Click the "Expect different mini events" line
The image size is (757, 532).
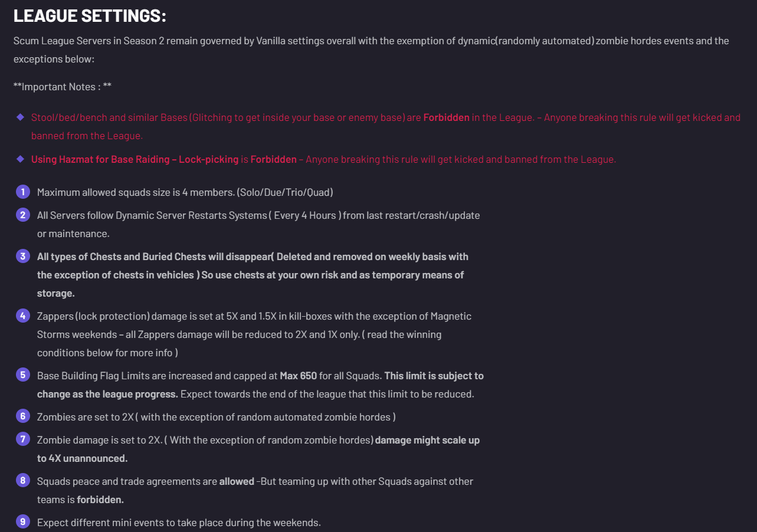(x=179, y=523)
